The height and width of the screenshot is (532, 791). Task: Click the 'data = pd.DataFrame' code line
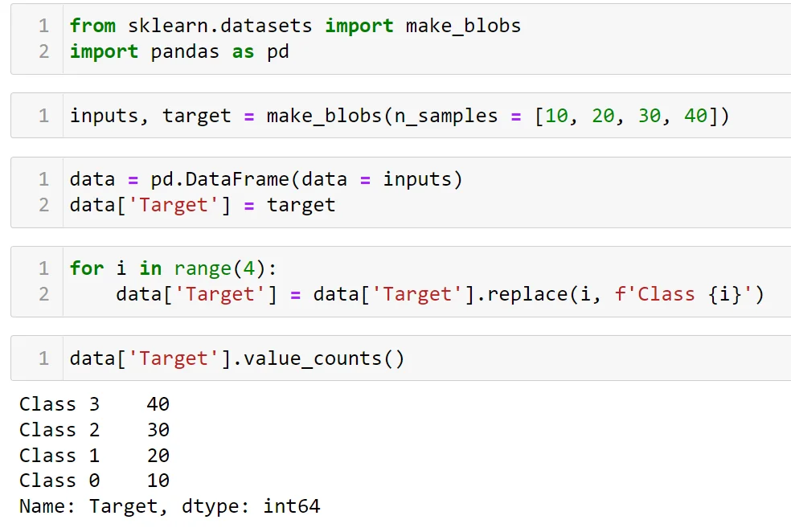pos(266,179)
